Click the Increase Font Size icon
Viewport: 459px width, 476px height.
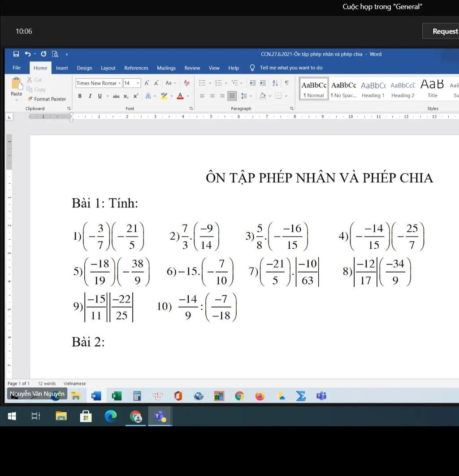click(x=147, y=83)
